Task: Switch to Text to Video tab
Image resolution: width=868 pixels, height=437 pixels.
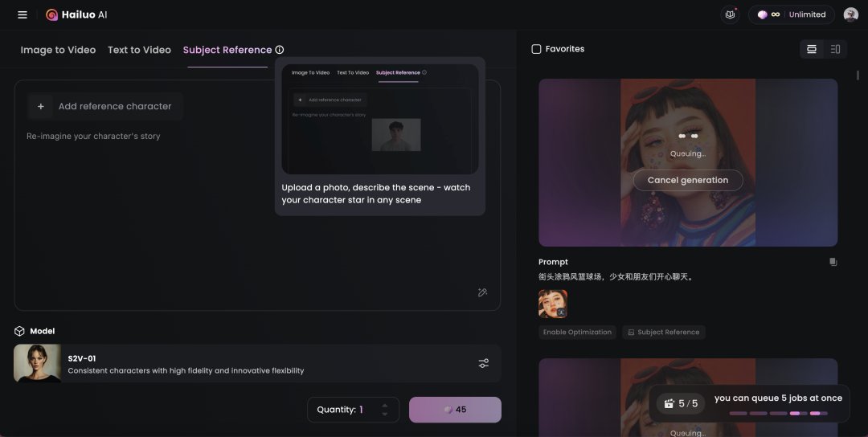Action: (140, 50)
